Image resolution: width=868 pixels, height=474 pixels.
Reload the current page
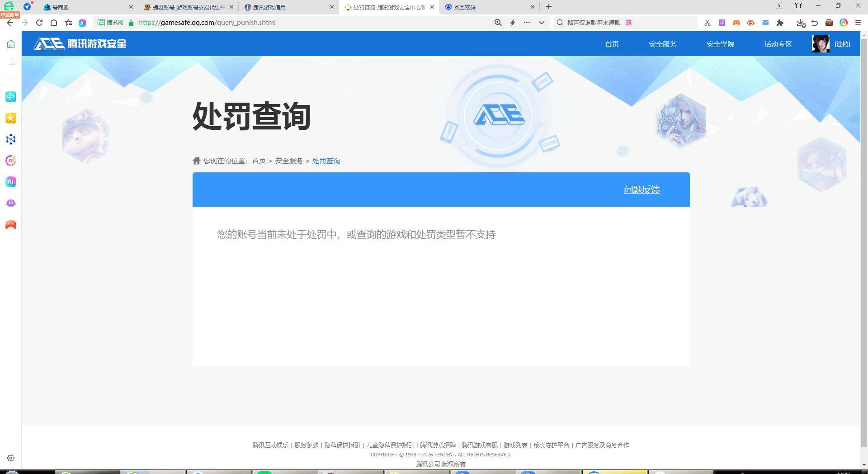tap(39, 23)
